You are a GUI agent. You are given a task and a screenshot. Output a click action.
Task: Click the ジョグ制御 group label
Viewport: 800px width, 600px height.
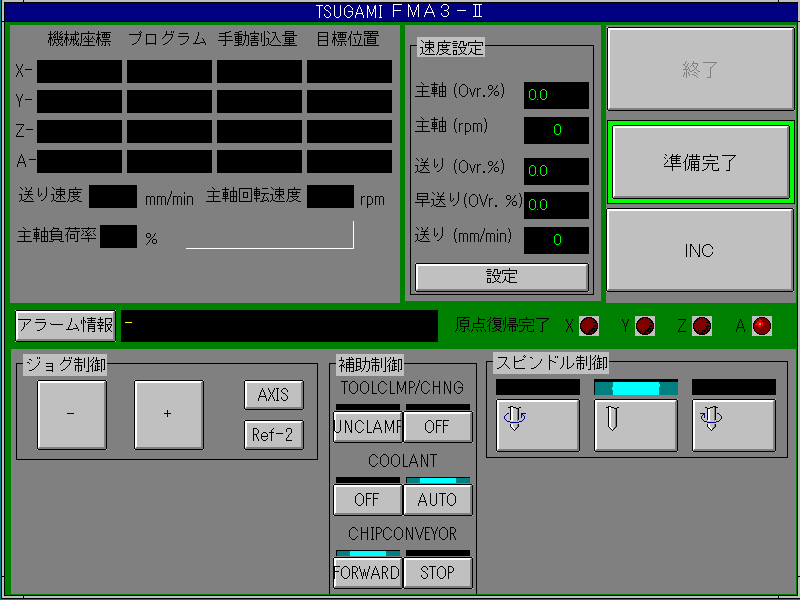(65, 364)
